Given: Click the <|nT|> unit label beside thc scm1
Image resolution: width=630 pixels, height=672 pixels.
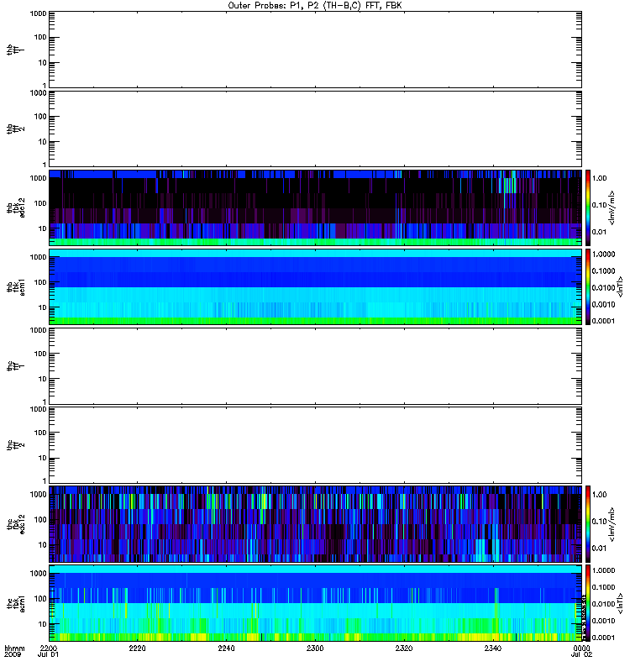Looking at the screenshot, I should [x=620, y=603].
